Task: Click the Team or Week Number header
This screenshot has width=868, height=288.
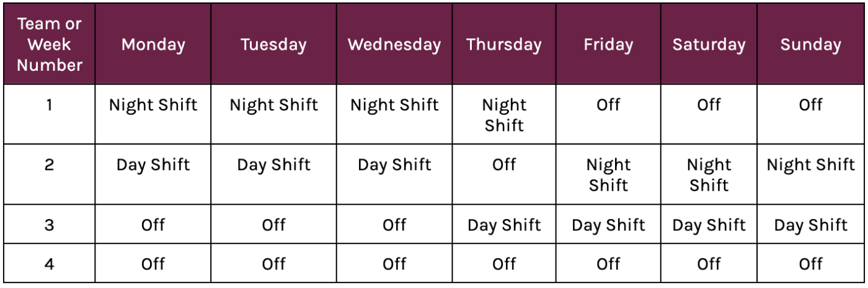Action: pos(50,45)
